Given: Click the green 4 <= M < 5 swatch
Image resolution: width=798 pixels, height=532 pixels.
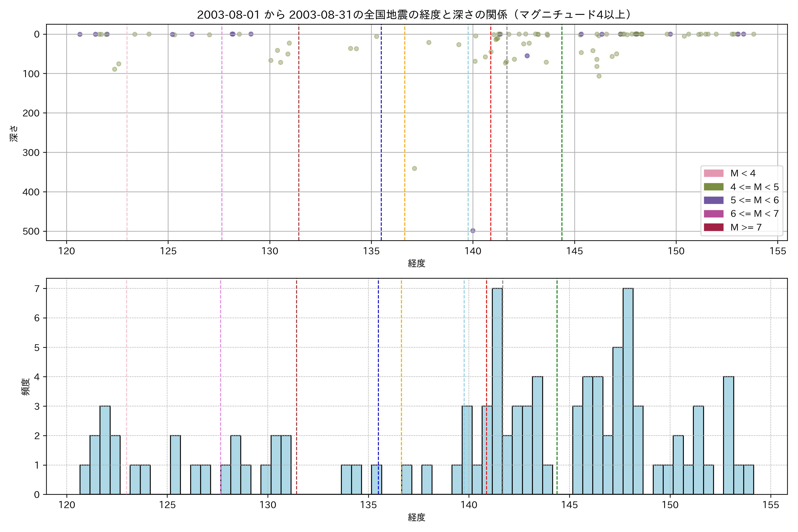Looking at the screenshot, I should tap(714, 187).
